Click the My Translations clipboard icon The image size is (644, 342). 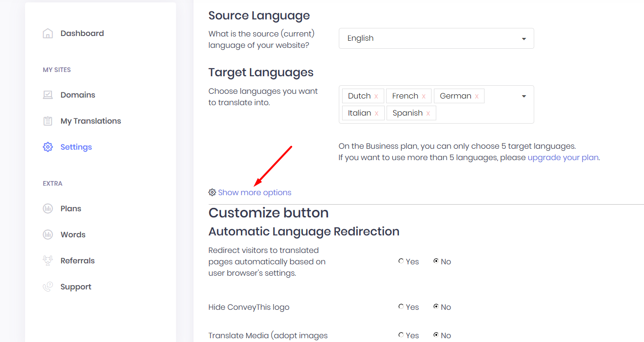[48, 121]
